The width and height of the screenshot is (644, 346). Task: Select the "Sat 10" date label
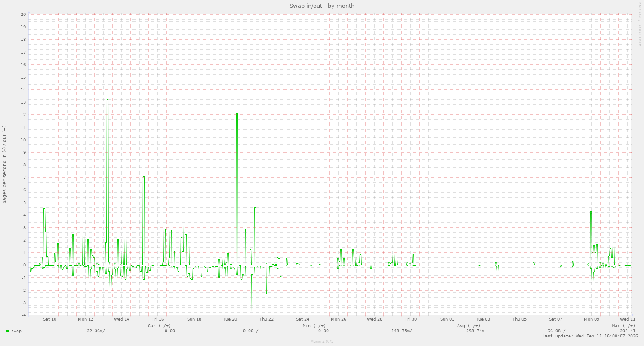pyautogui.click(x=49, y=319)
